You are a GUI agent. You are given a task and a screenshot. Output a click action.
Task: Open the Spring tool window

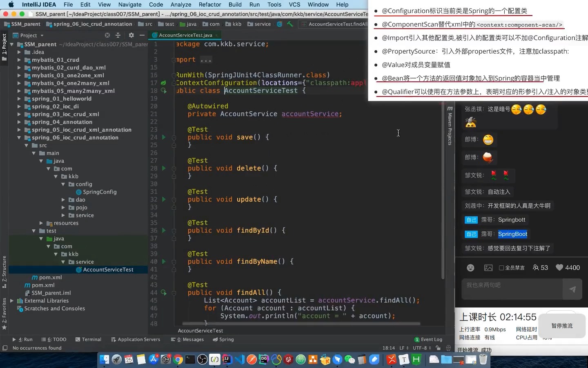223,339
